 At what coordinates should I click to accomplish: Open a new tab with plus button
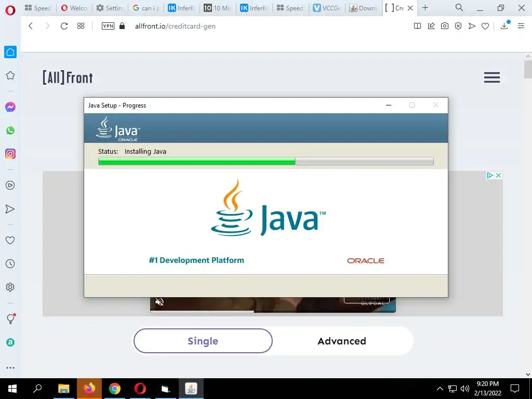click(x=425, y=7)
